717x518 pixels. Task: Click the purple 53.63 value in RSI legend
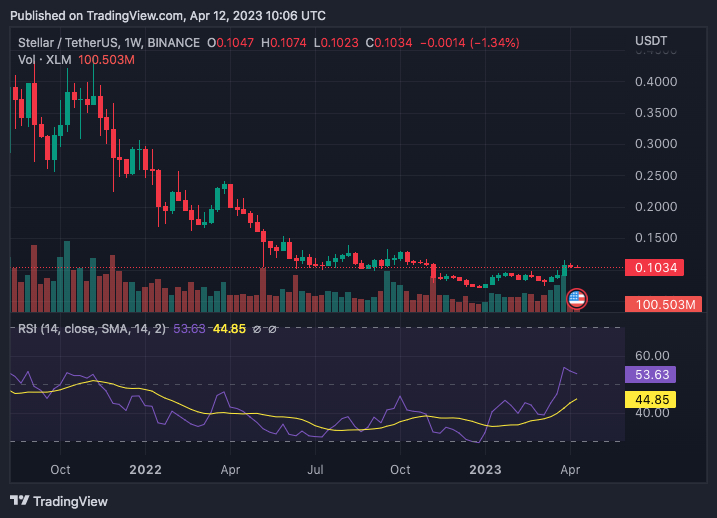pyautogui.click(x=189, y=329)
